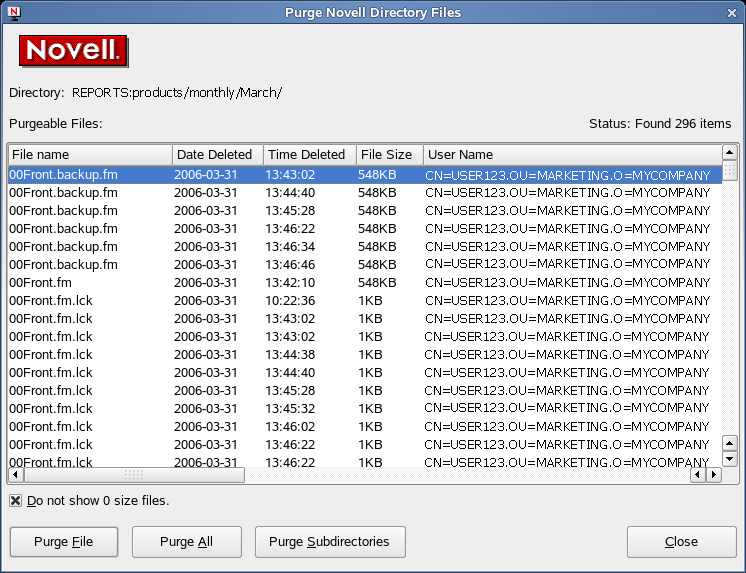Click time 13:46:34 in 00Front.backup.fm row

(x=290, y=247)
